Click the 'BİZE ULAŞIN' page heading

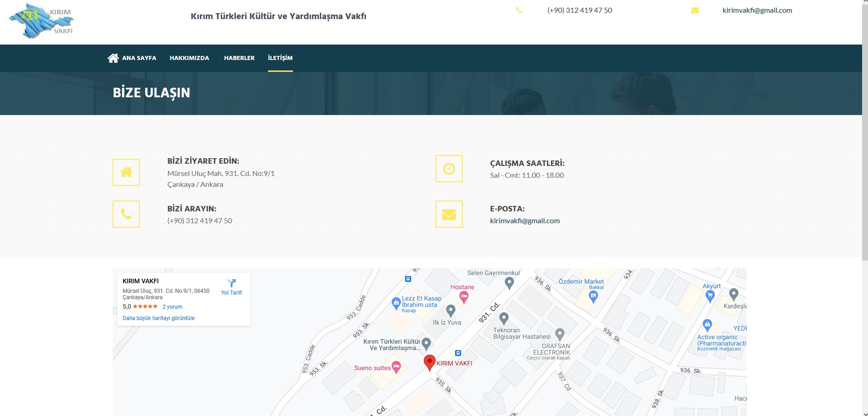151,93
